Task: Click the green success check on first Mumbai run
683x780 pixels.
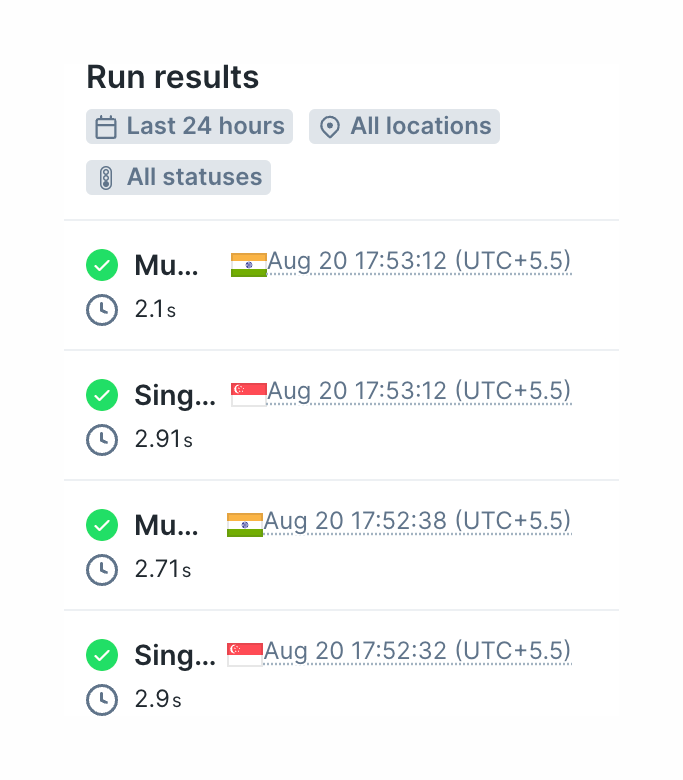Action: point(101,265)
